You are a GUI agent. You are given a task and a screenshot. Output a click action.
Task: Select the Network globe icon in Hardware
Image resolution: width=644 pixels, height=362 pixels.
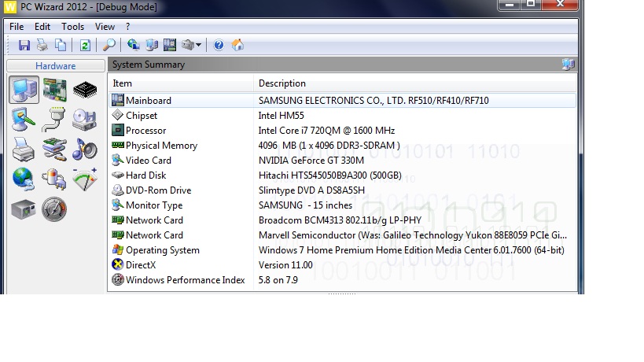click(x=24, y=179)
